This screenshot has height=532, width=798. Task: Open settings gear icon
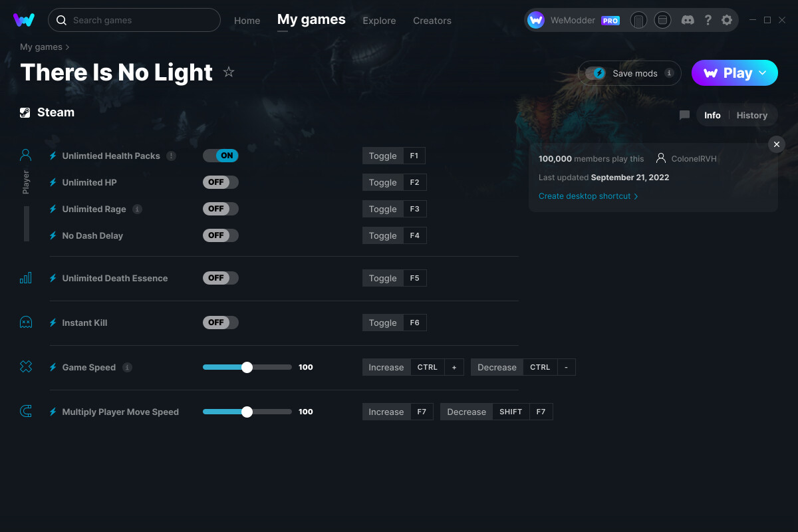tap(727, 20)
